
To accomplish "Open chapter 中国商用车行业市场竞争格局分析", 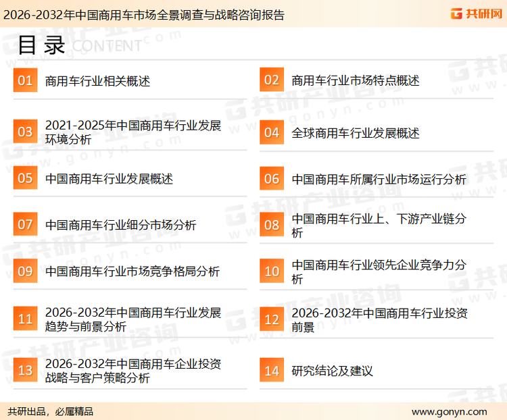I will click(x=132, y=271).
